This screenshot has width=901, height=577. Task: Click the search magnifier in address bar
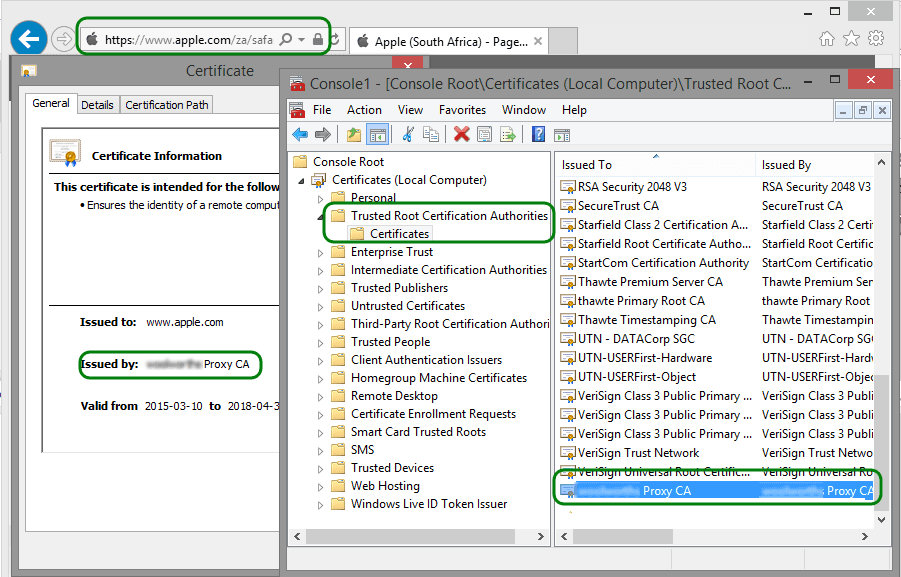click(x=286, y=39)
